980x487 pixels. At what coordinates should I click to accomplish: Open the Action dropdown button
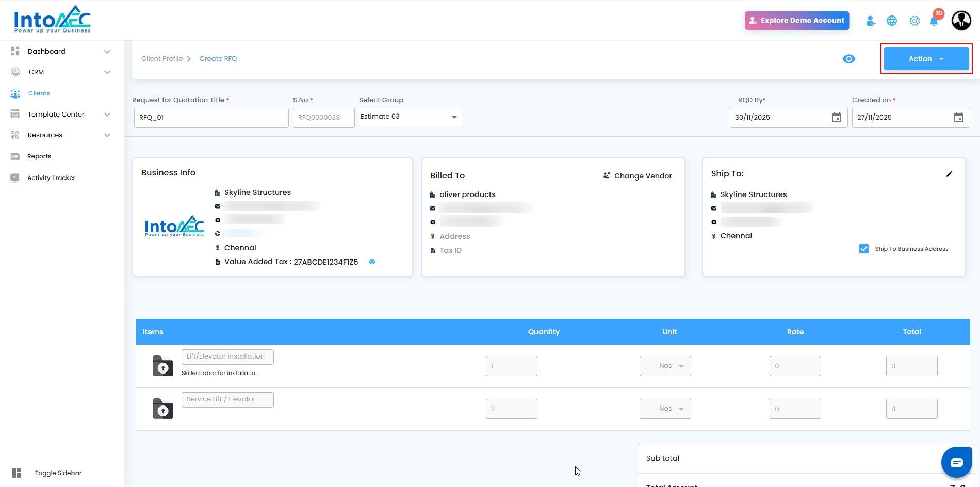click(926, 59)
